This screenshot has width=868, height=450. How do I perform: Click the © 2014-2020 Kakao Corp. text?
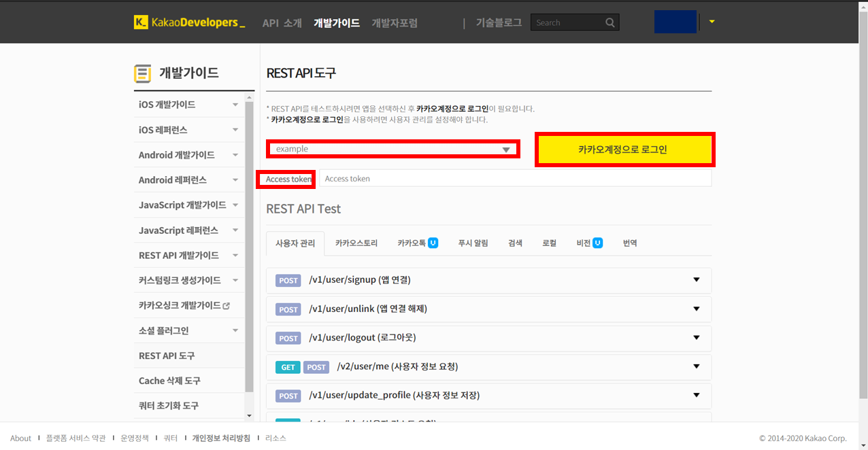tap(803, 438)
